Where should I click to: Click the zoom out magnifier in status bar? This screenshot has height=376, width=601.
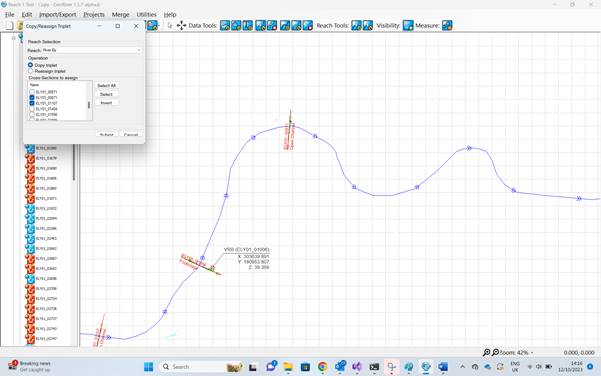click(495, 352)
